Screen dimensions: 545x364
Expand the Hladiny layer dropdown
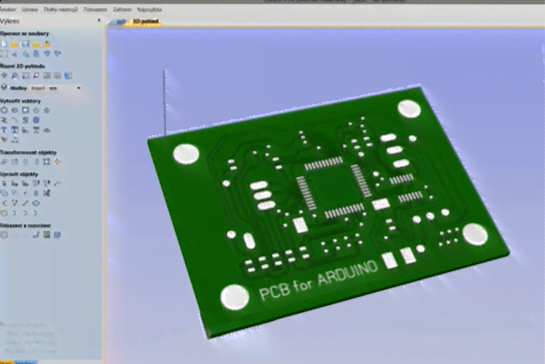[79, 88]
